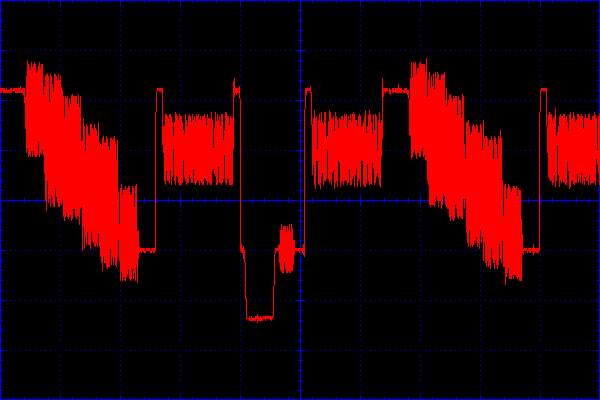Image resolution: width=600 pixels, height=400 pixels.
Task: Click the noise block just right of center axis
Action: click(x=346, y=150)
